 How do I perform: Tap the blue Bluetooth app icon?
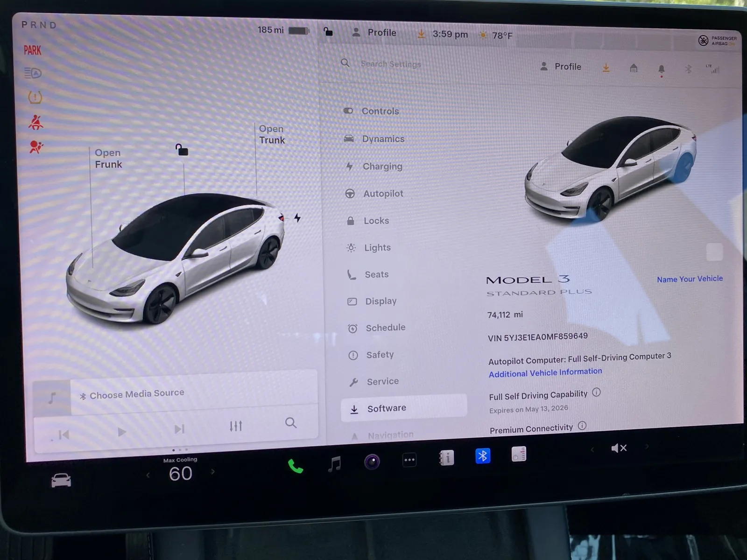click(x=483, y=455)
